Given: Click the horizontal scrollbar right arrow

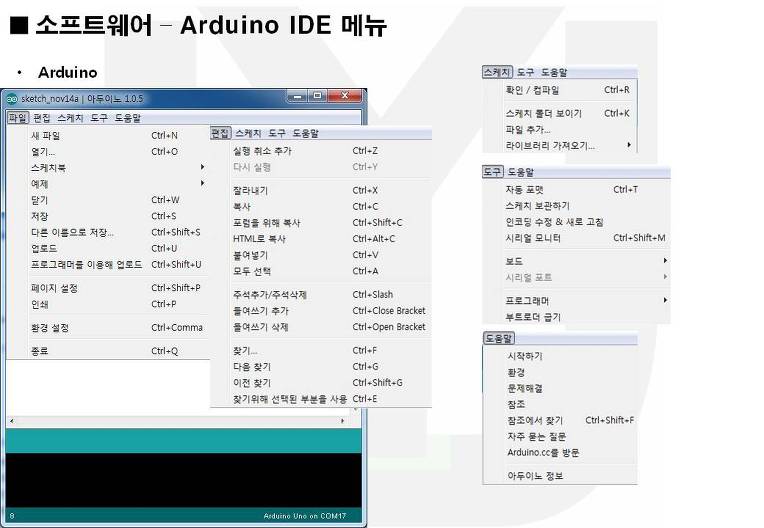Looking at the screenshot, I should (343, 421).
